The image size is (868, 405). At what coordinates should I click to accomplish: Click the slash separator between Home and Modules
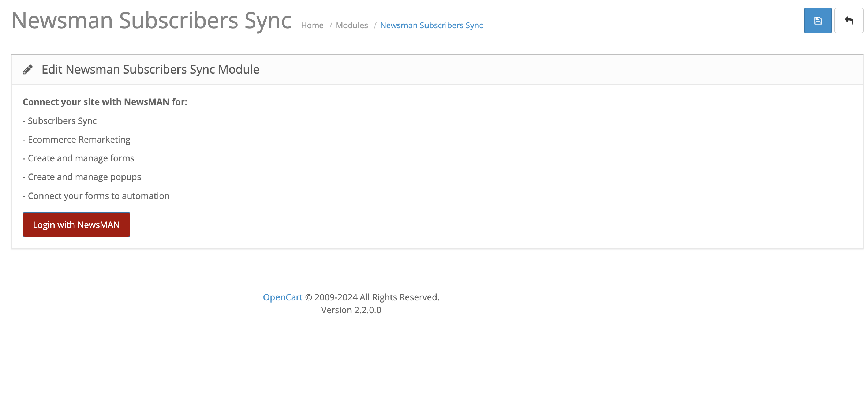point(330,25)
